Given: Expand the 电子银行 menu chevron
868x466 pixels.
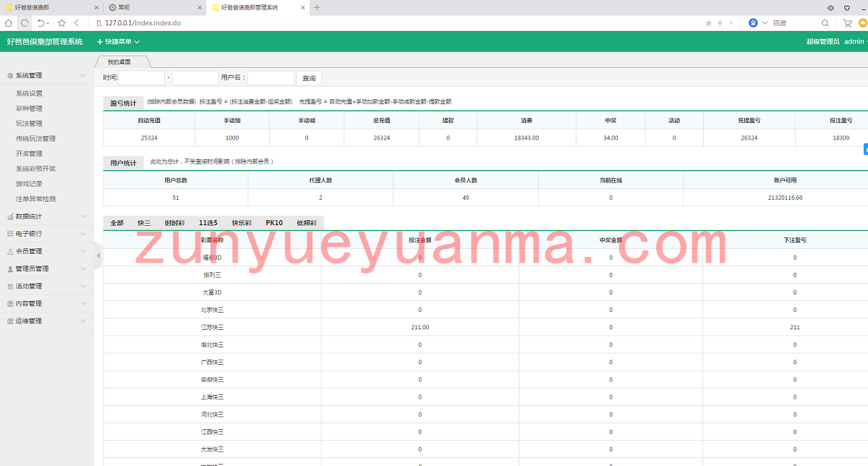Looking at the screenshot, I should click(x=84, y=234).
